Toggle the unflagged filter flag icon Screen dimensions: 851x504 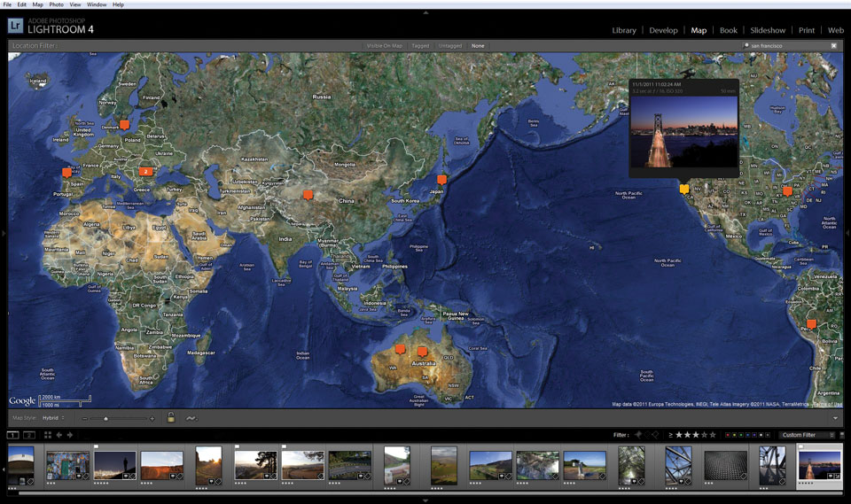point(647,435)
